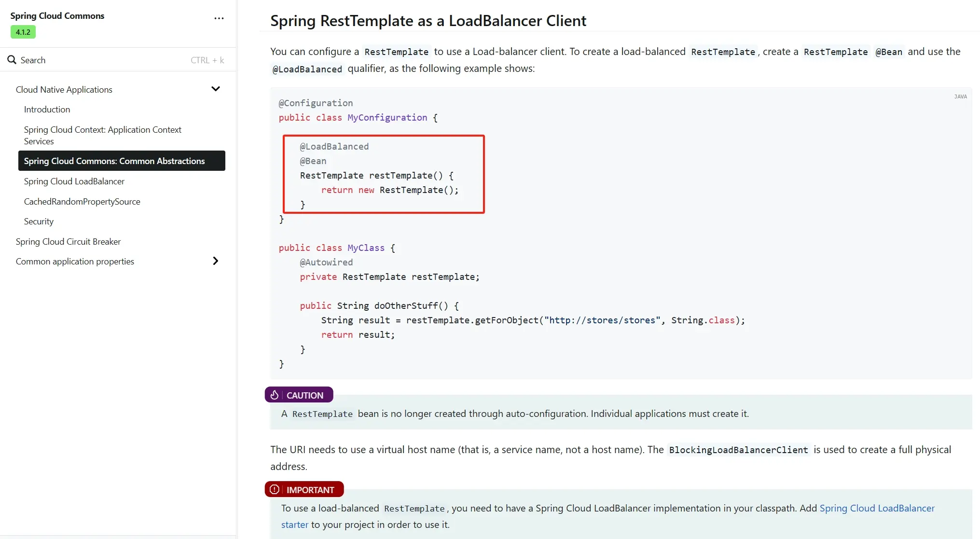
Task: Click the JAVA label on the code block
Action: 960,96
